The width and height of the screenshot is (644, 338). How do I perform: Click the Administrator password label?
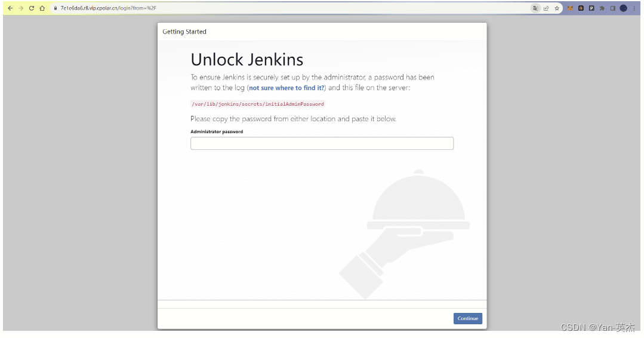tap(217, 132)
